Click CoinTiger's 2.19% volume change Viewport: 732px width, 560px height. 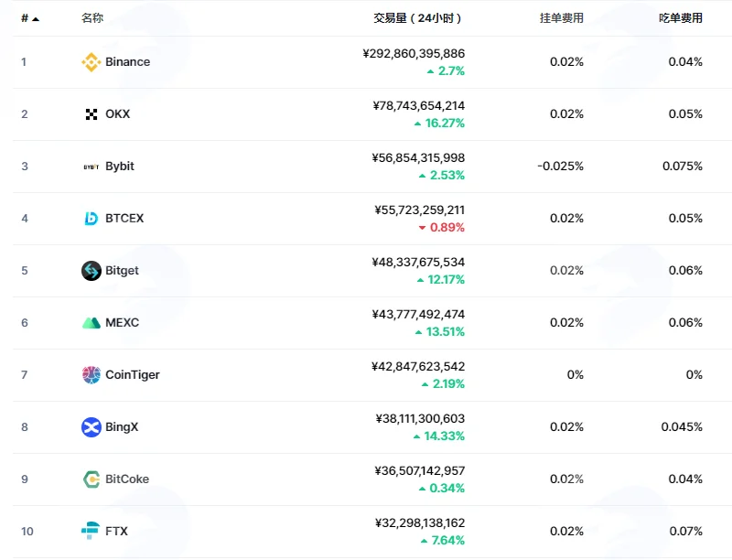click(443, 384)
